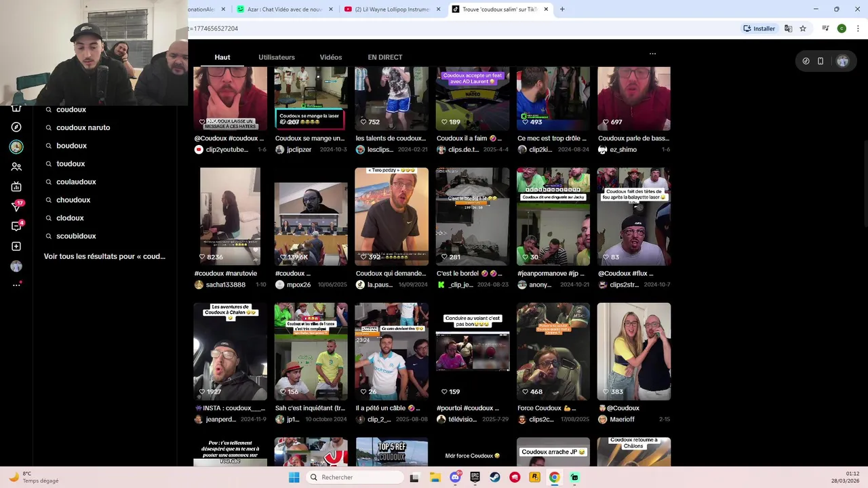
Task: Open the Friends icon in TikTok sidebar
Action: click(16, 167)
